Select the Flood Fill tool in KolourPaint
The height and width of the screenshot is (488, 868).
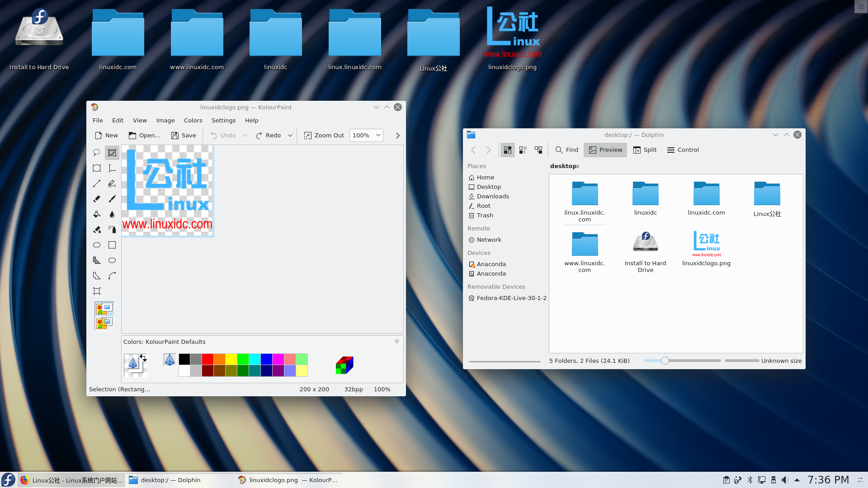(x=96, y=214)
